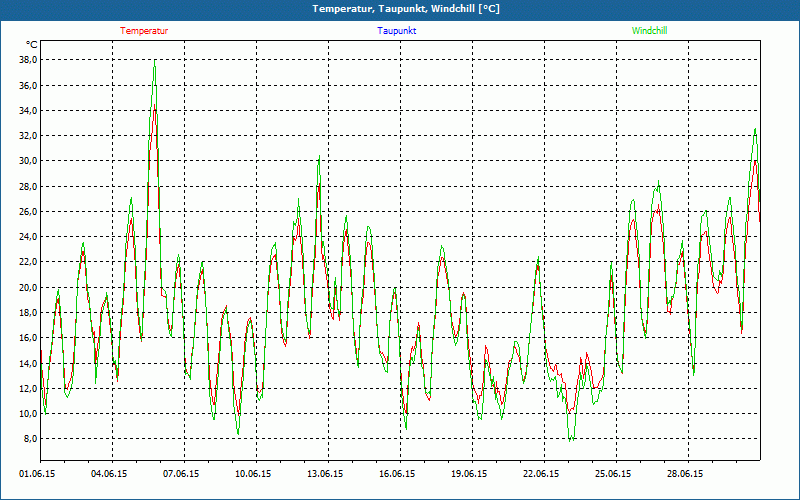Select the 20,0 y-axis value label
800x500 pixels.
point(27,287)
